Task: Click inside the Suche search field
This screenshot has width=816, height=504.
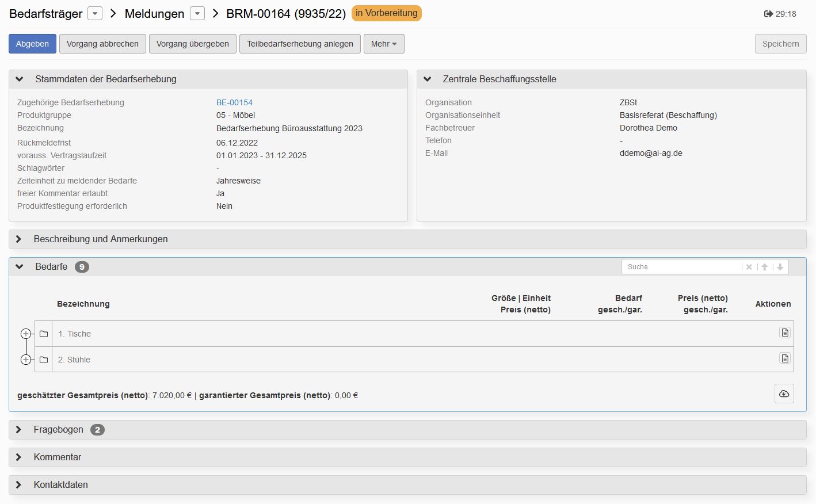Action: tap(679, 266)
